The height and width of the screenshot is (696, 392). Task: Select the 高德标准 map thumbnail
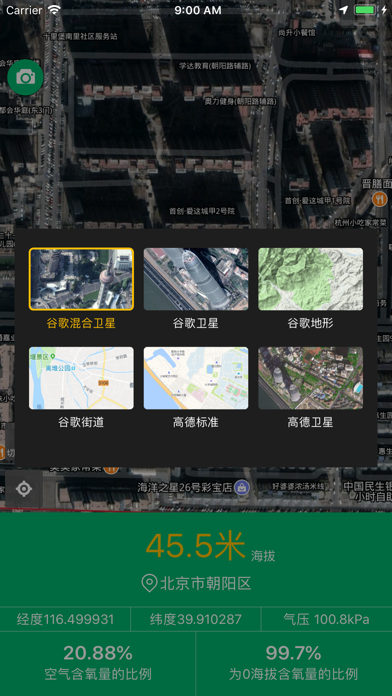point(196,378)
